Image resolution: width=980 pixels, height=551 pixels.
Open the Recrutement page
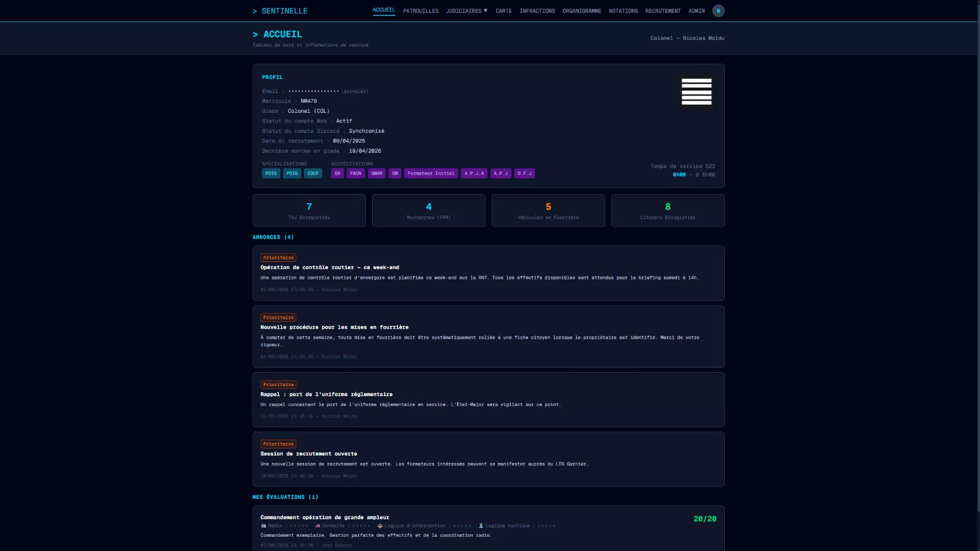[663, 11]
